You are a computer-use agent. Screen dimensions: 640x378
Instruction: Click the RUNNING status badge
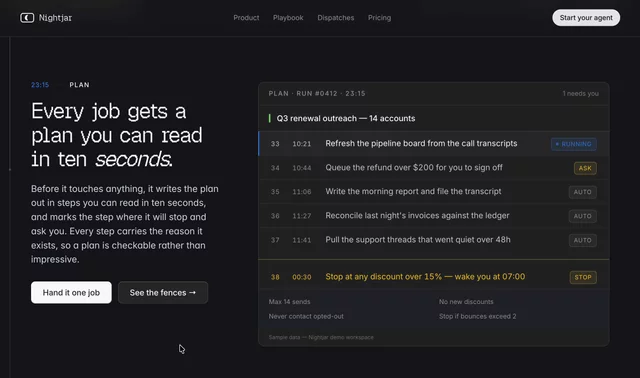click(573, 144)
